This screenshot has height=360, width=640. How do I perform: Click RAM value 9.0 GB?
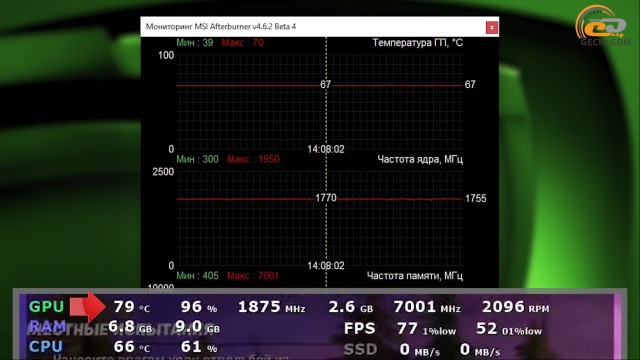coord(198,327)
